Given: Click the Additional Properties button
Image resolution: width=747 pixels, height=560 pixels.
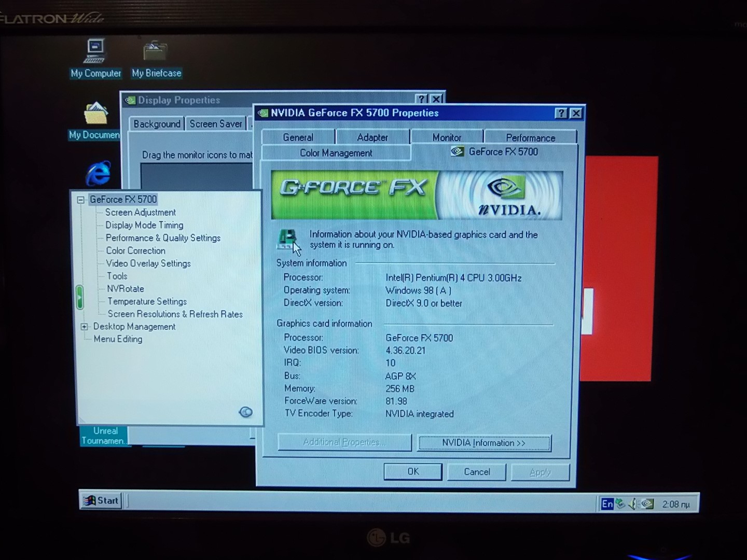Looking at the screenshot, I should click(x=344, y=442).
